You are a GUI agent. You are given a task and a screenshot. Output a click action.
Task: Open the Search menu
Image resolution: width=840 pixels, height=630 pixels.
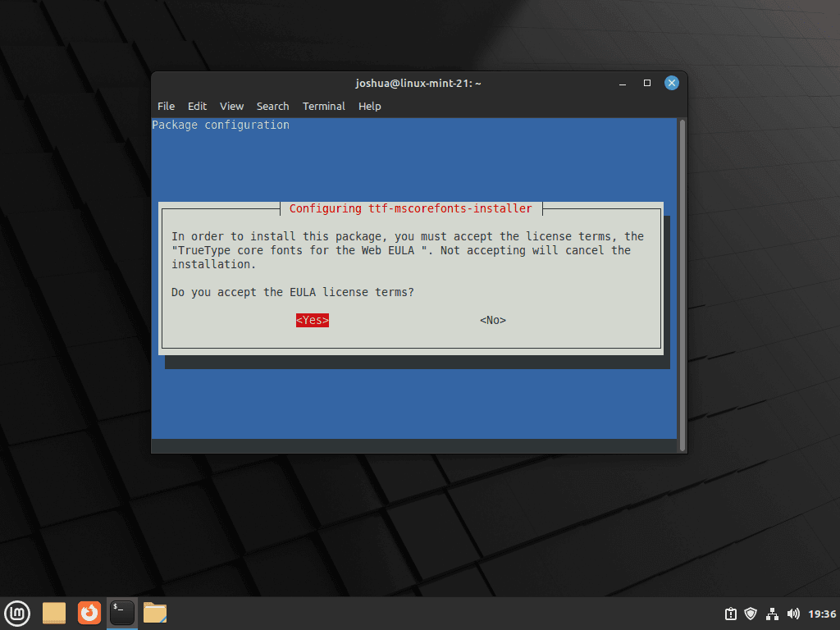(x=272, y=106)
